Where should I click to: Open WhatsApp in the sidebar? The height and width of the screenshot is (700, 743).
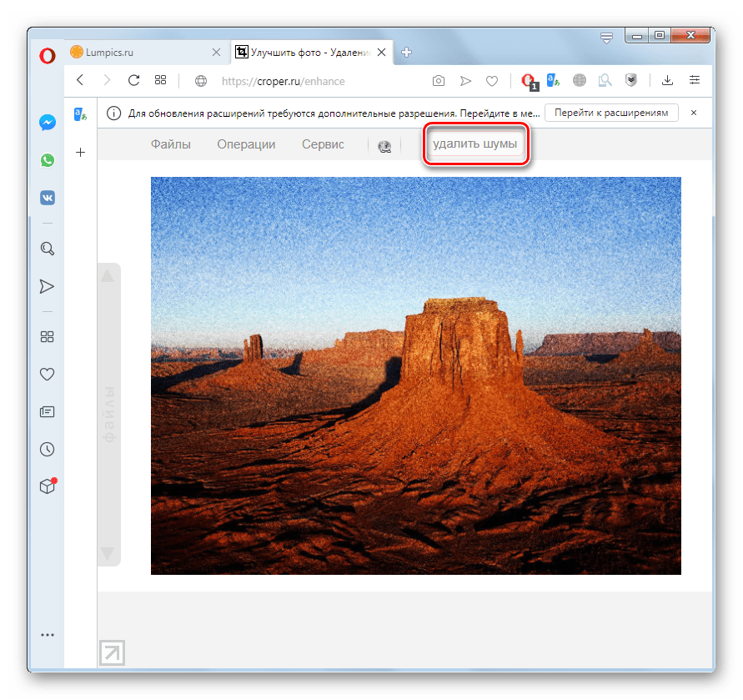coord(48,160)
